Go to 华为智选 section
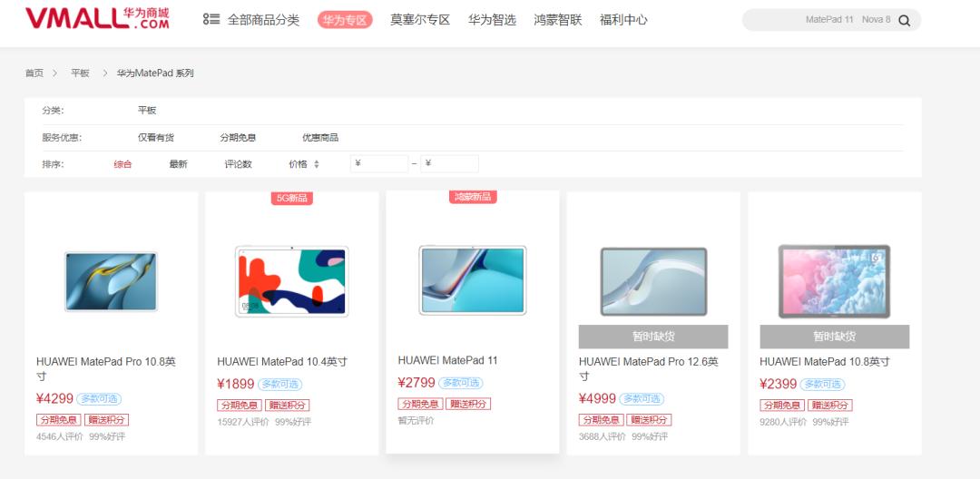980x479 pixels. coord(492,20)
